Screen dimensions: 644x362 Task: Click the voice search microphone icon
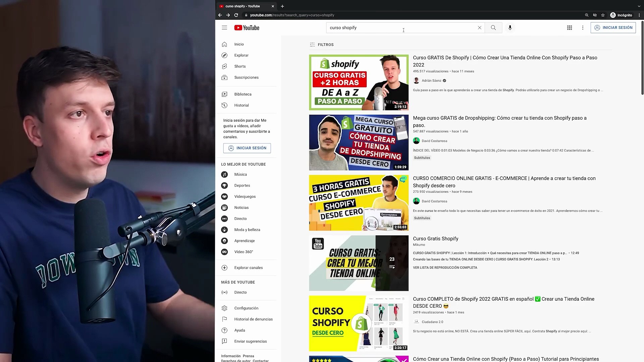[x=510, y=28]
